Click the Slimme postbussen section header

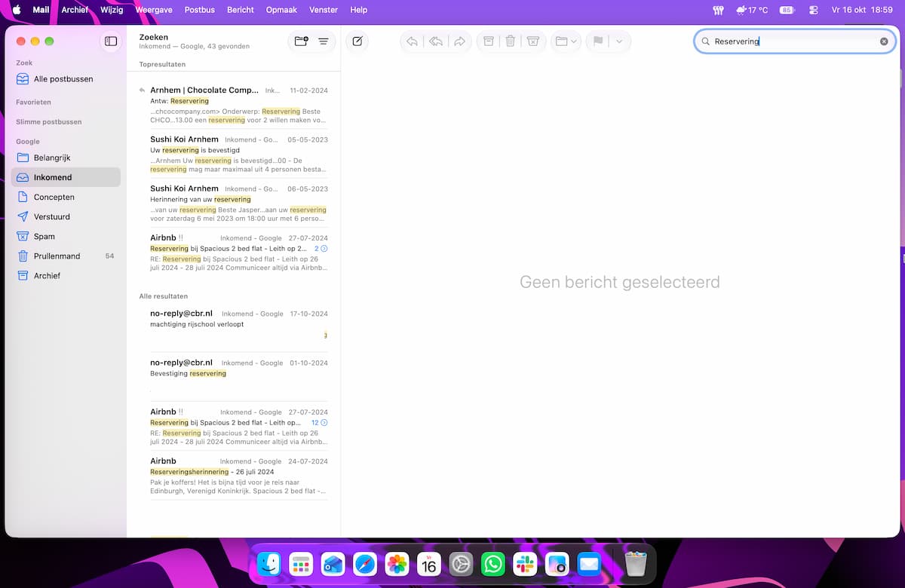point(48,121)
